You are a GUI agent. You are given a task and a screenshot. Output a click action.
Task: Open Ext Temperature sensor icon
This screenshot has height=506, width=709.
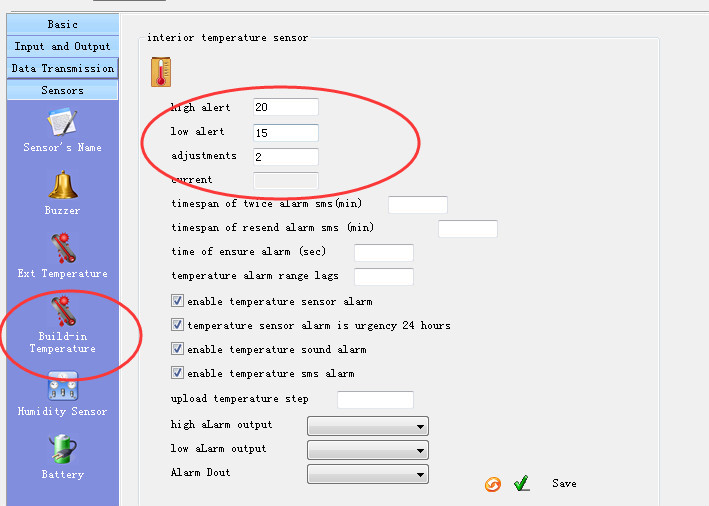click(62, 248)
